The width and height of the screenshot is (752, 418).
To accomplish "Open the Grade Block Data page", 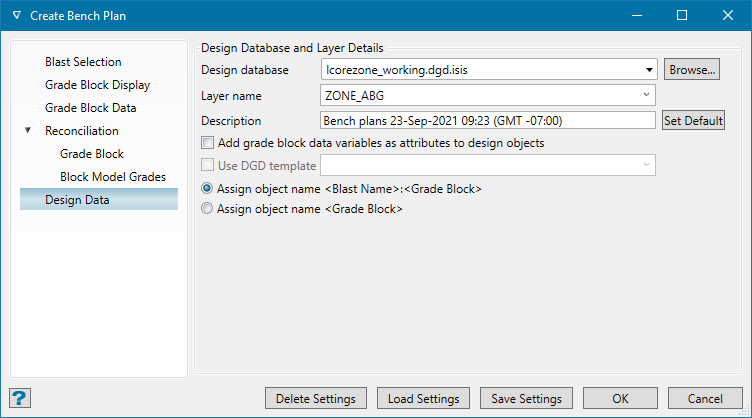I will pyautogui.click(x=91, y=108).
